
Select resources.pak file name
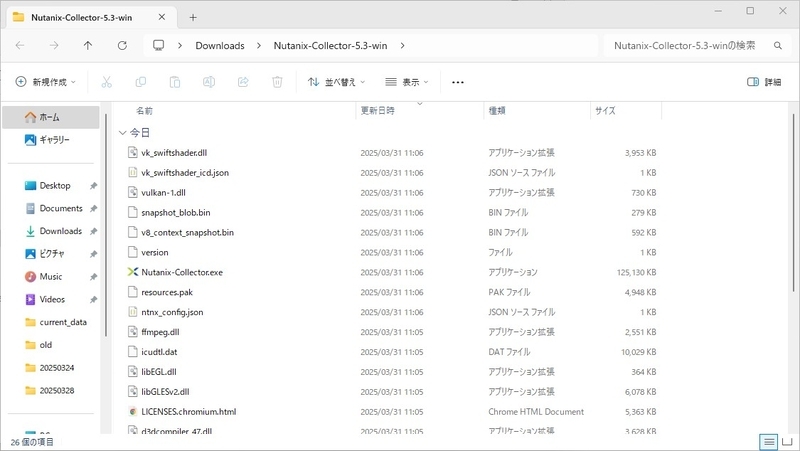167,292
